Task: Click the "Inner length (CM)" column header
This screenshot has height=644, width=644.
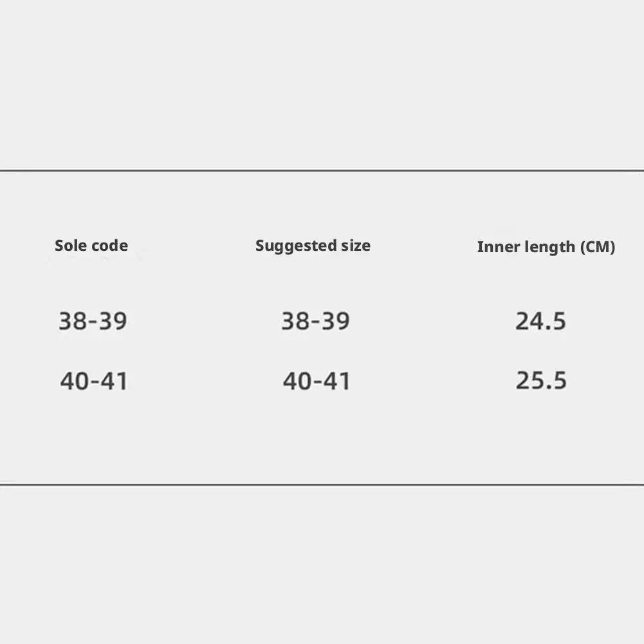Action: 546,246
